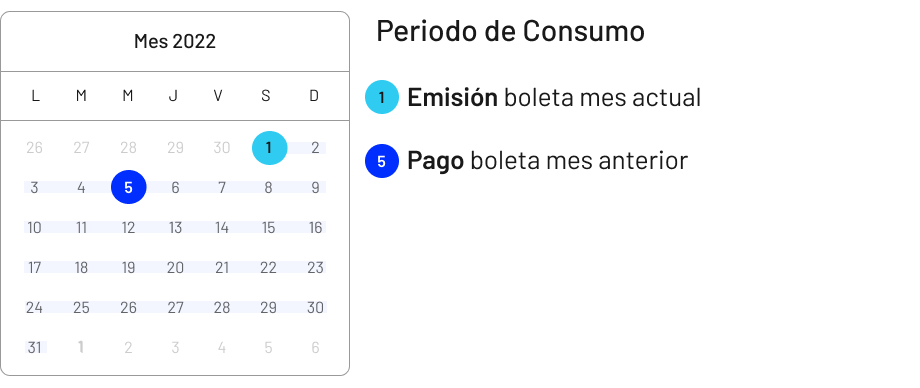Click the blue Pago legend circle icon
Viewport: 920px width, 388px height.
382,161
